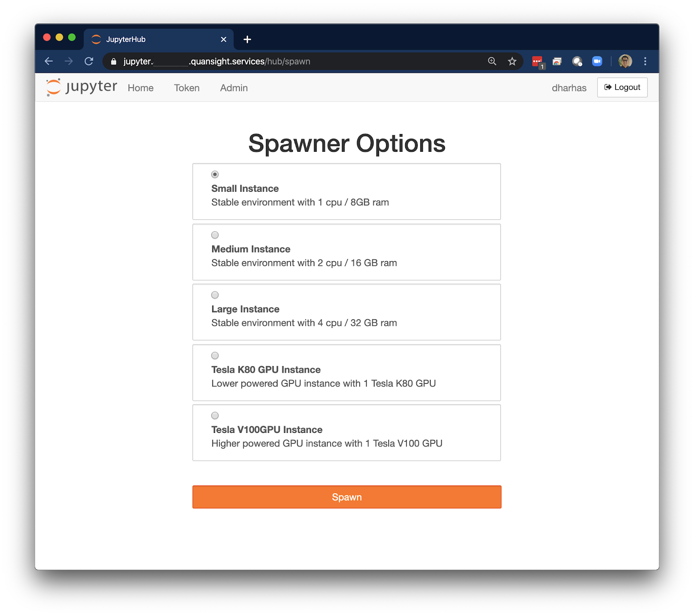
Task: Click the Chrome profile avatar
Action: click(625, 61)
